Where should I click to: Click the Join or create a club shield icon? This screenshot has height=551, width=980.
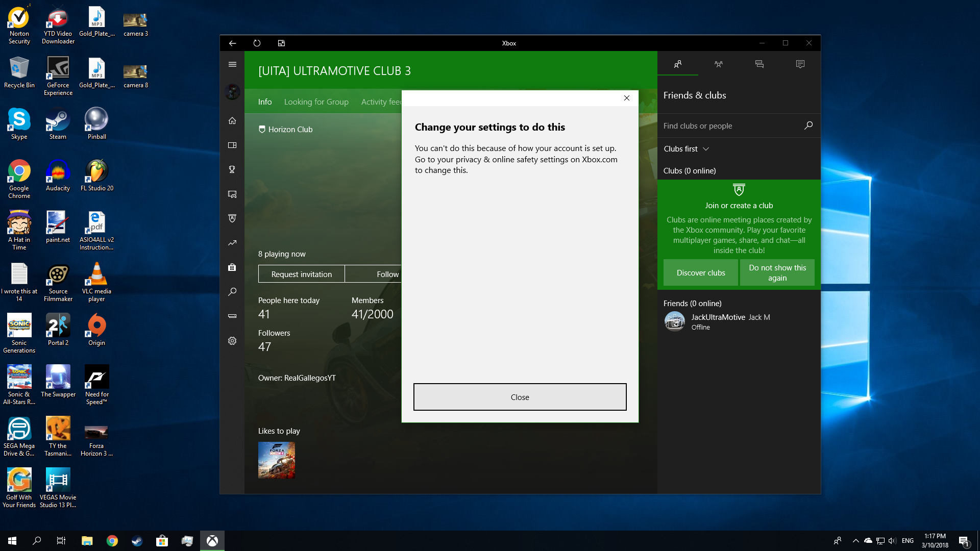(x=739, y=190)
